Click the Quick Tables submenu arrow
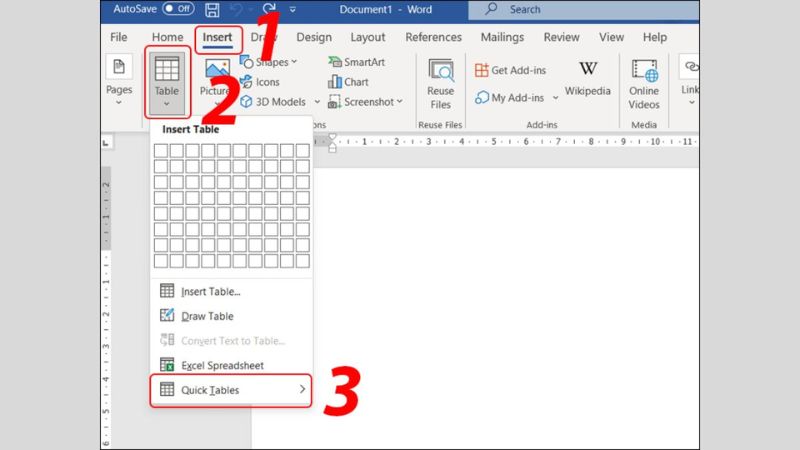The image size is (800, 450). coord(302,389)
